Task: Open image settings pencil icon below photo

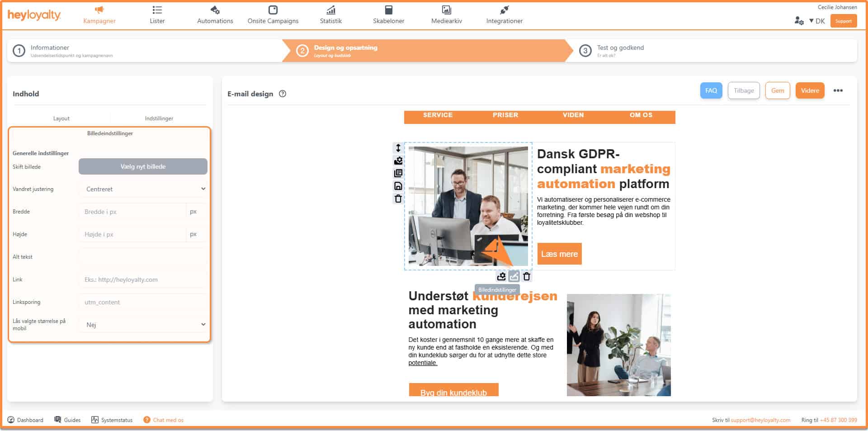Action: [514, 276]
